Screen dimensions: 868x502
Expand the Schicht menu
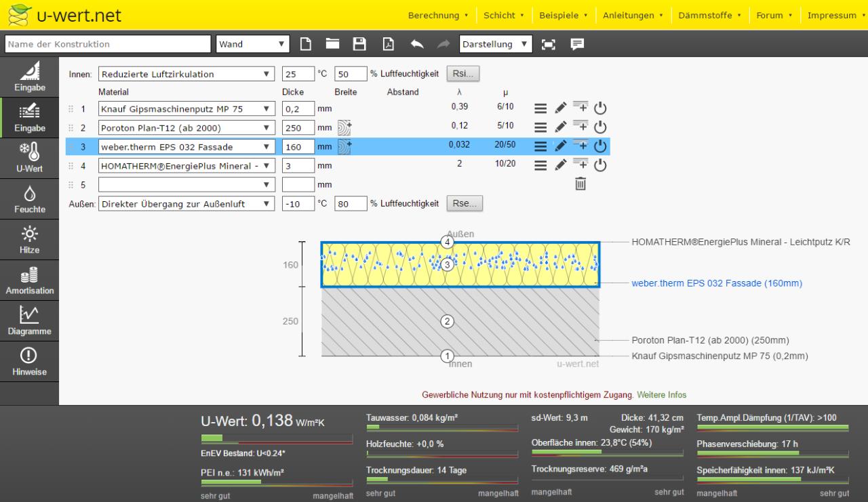click(x=503, y=16)
